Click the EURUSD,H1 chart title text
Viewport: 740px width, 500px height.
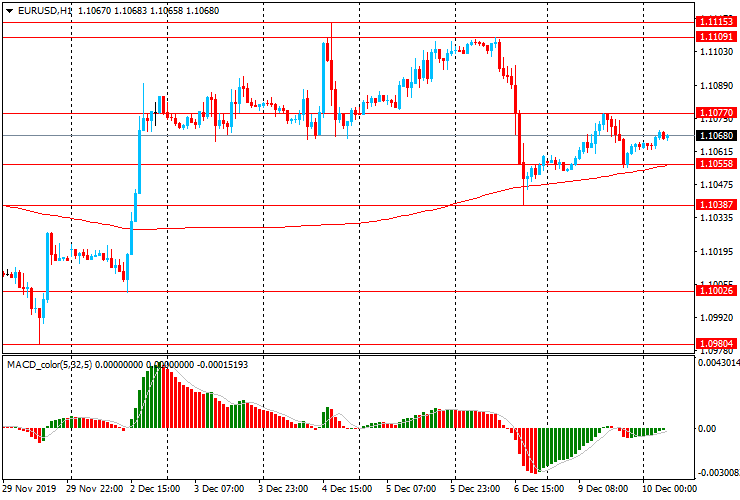pyautogui.click(x=44, y=11)
